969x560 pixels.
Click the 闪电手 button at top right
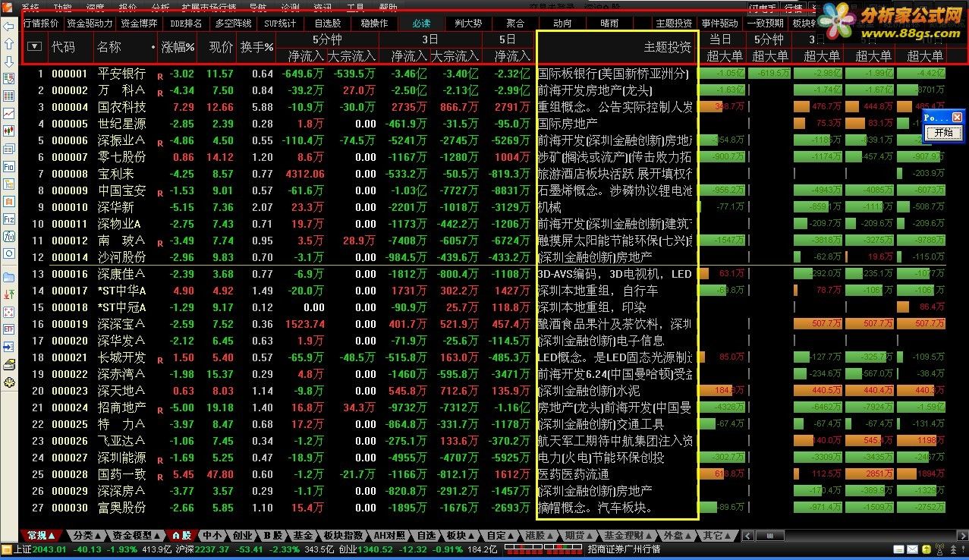click(762, 8)
